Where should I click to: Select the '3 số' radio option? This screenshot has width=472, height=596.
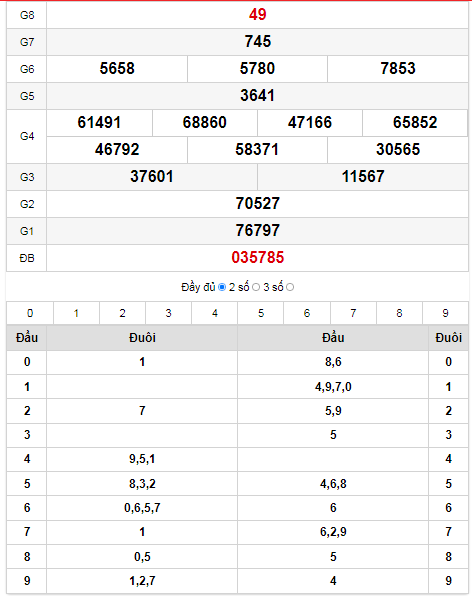290,287
